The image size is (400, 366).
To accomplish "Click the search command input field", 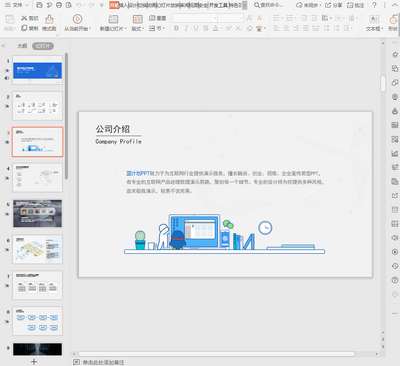I will pyautogui.click(x=269, y=5).
